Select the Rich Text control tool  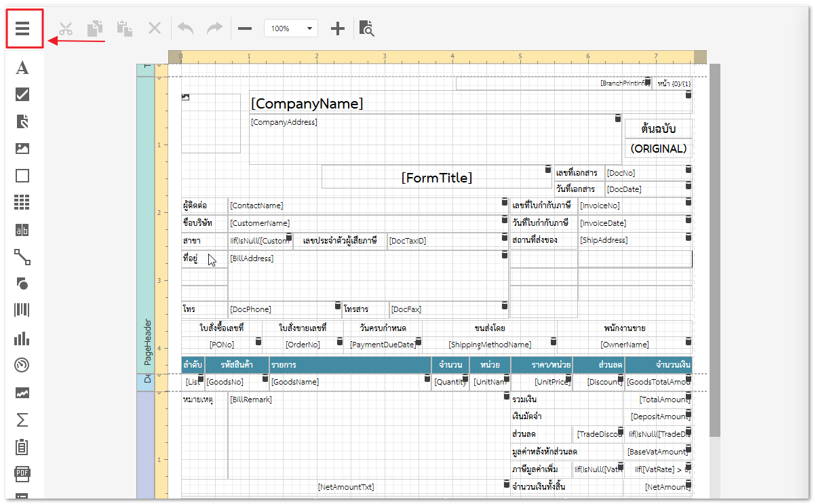[x=22, y=121]
